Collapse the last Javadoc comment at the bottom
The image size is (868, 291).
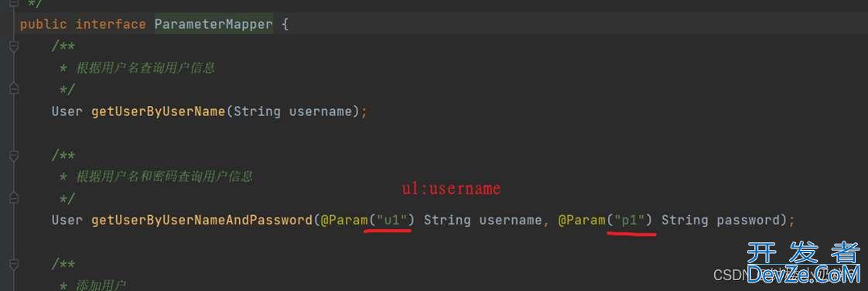click(14, 264)
